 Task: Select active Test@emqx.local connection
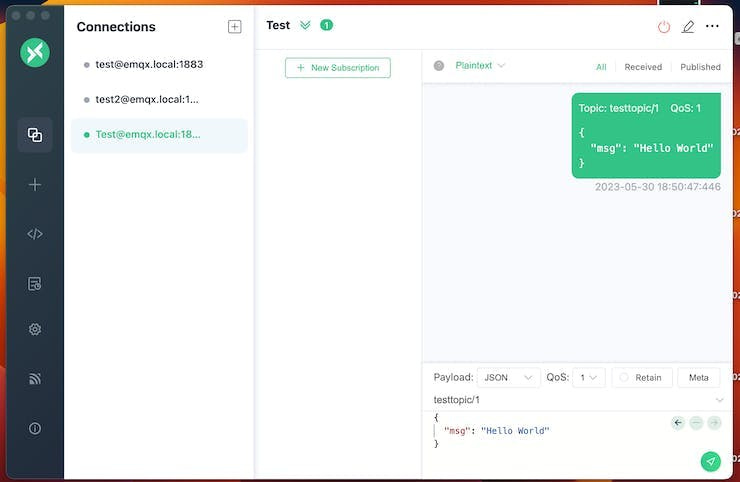point(159,135)
